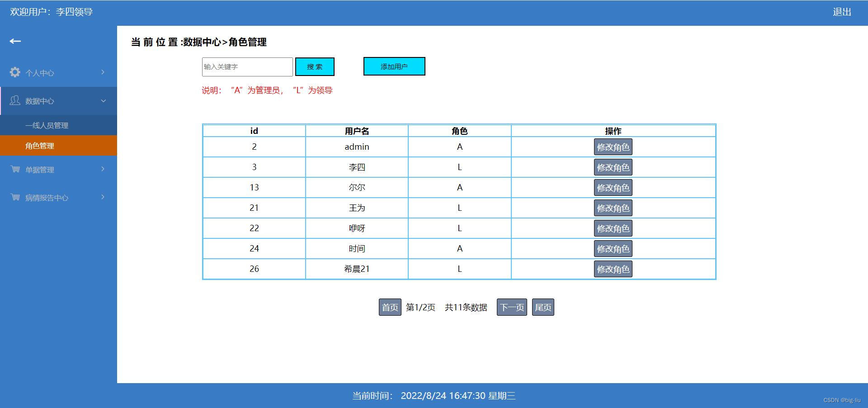Click 修改角色 for user 王为
This screenshot has height=408, width=868.
tap(613, 208)
